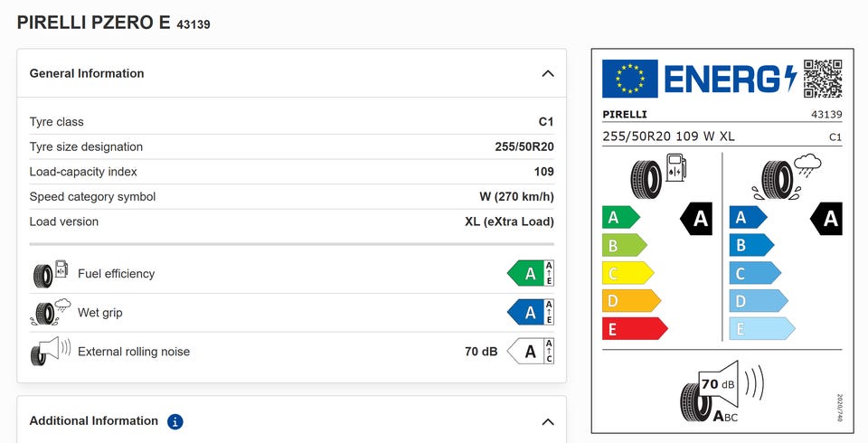The height and width of the screenshot is (443, 868).
Task: Click the Wet grip label text
Action: tap(100, 312)
